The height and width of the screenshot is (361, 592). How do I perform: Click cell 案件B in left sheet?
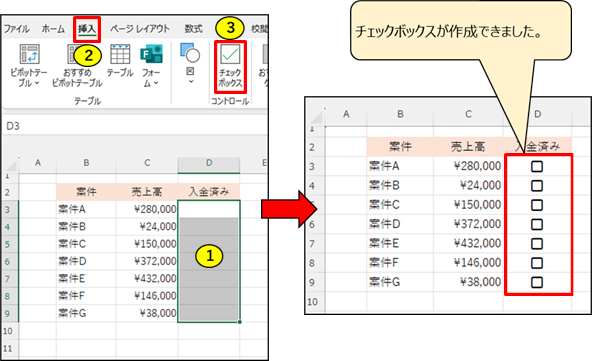(x=86, y=227)
